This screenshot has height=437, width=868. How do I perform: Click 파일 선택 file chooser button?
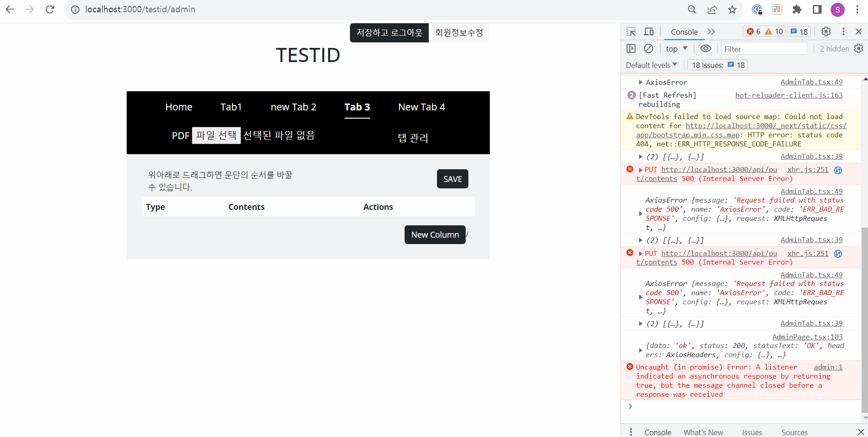click(x=216, y=135)
